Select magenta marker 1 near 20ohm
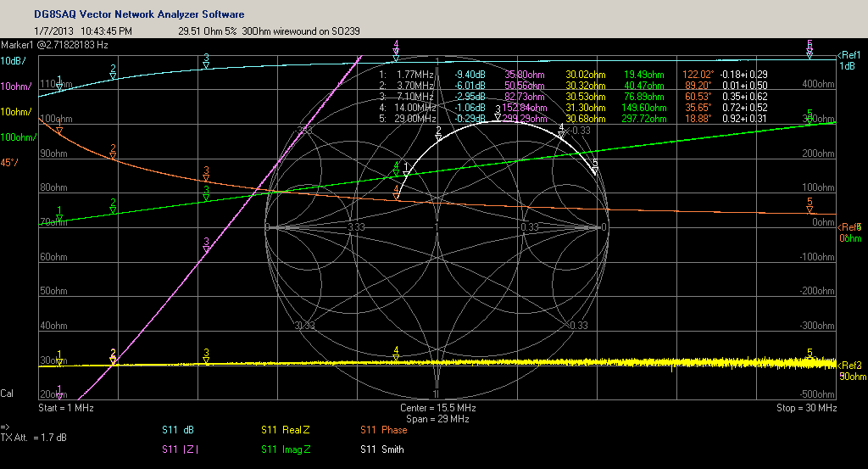This screenshot has height=469, width=868. 59,392
